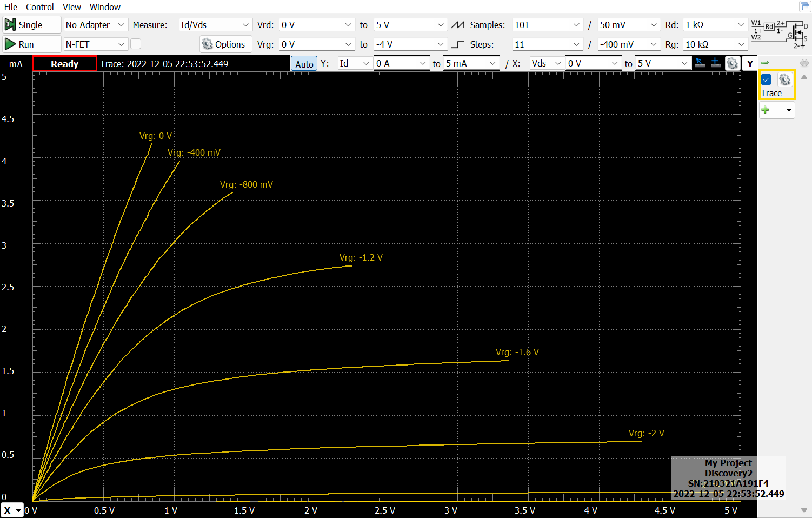Click the gray double-arrow panel resize icon
The height and width of the screenshot is (518, 812).
pyautogui.click(x=804, y=63)
